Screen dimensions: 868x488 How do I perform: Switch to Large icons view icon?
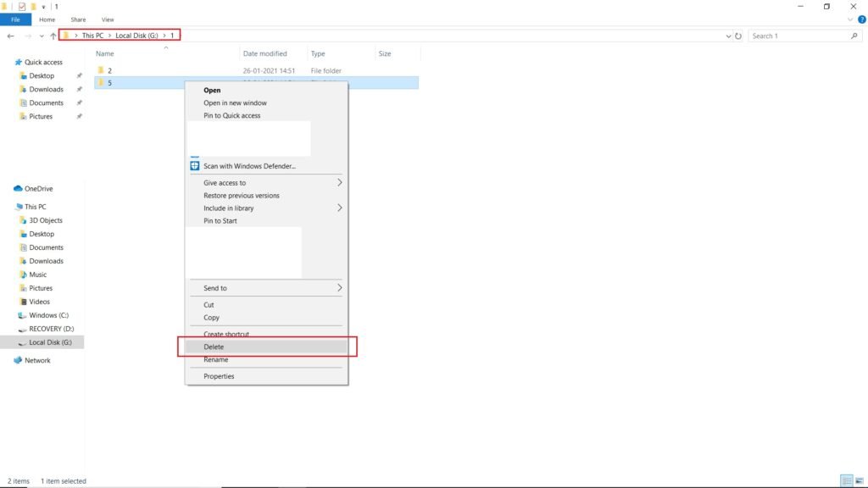tap(860, 481)
